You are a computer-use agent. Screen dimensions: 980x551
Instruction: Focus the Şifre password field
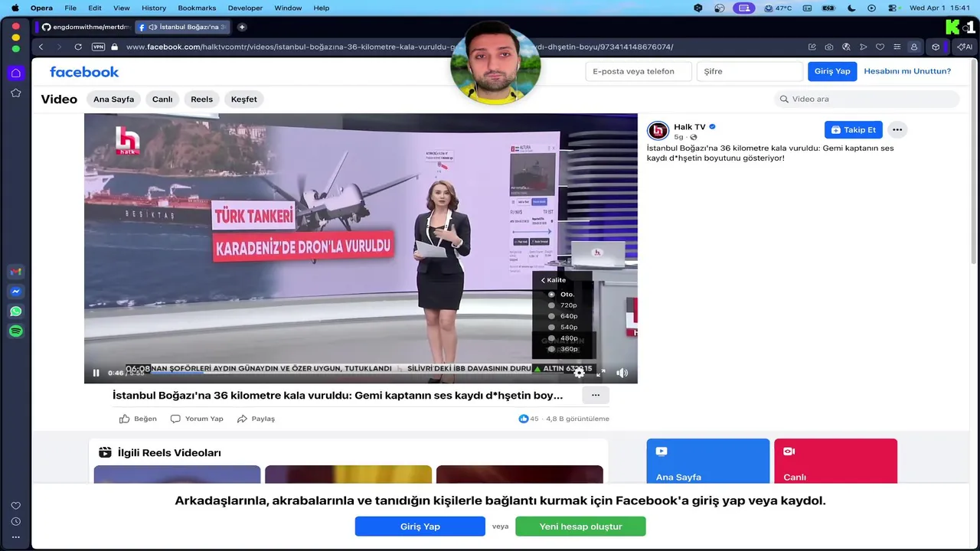pyautogui.click(x=750, y=71)
